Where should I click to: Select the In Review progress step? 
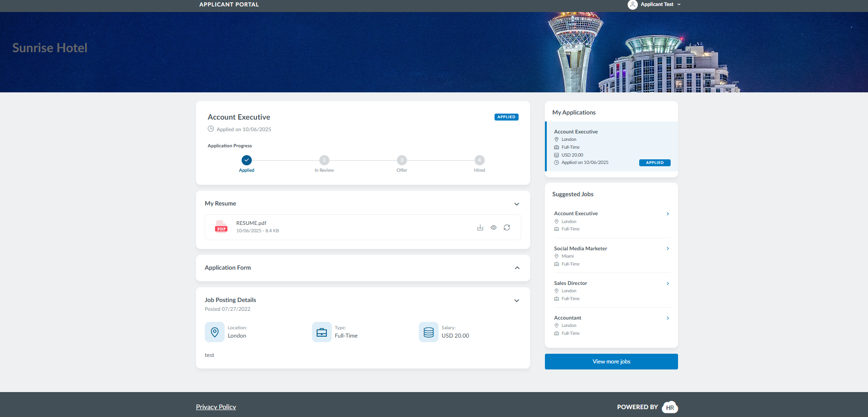coord(324,160)
